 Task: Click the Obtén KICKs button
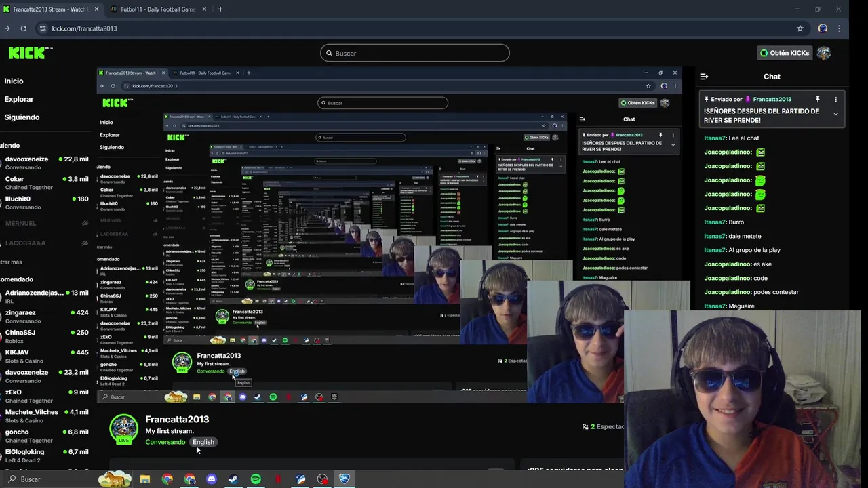point(785,53)
